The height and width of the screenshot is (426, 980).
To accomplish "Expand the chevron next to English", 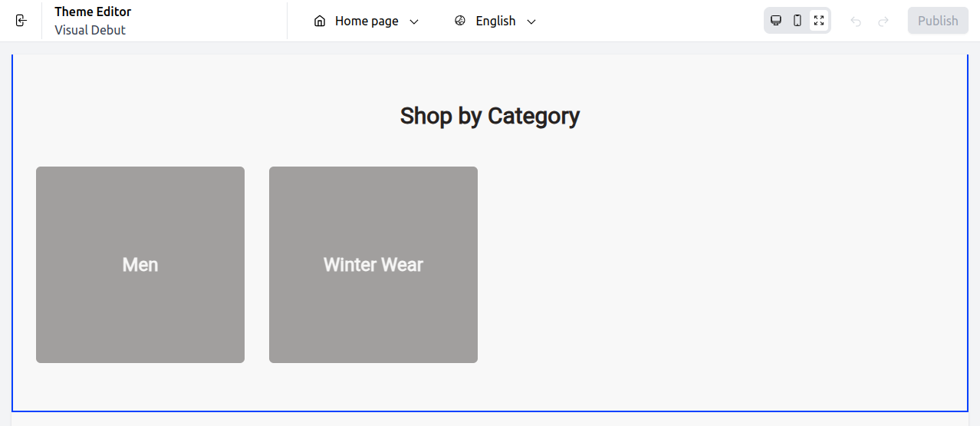I will click(531, 21).
